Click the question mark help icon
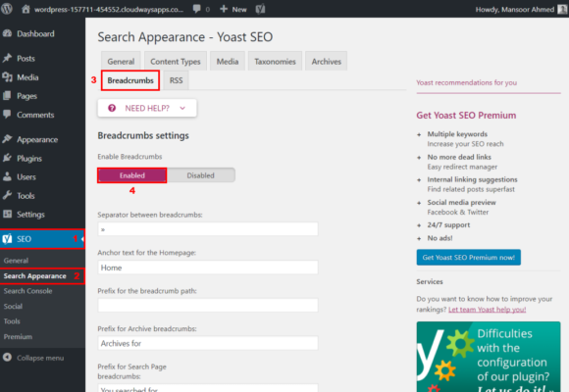 coord(112,108)
